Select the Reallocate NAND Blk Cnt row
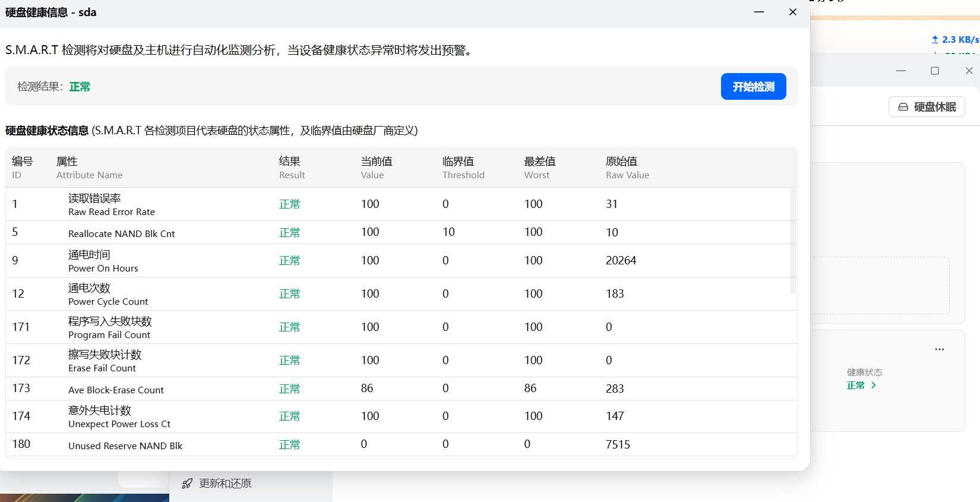980x502 pixels. 402,232
